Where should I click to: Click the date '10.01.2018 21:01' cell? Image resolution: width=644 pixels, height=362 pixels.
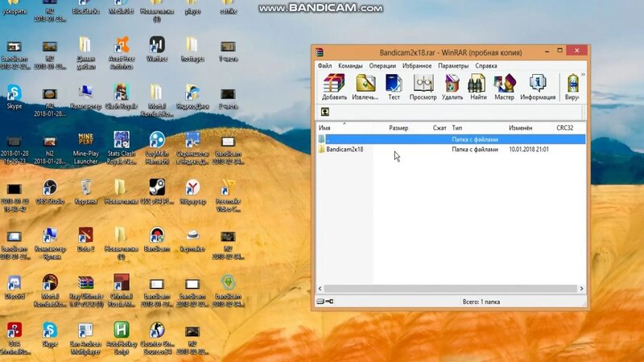[x=529, y=150]
